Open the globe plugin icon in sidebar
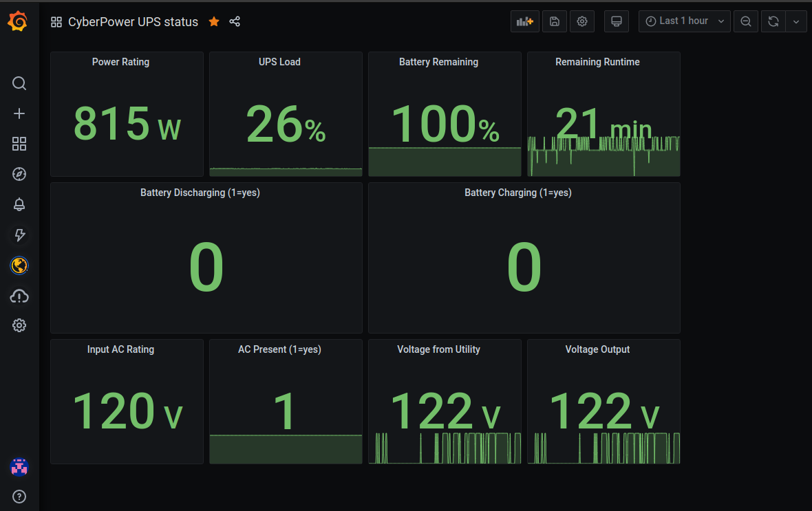The height and width of the screenshot is (511, 812). (19, 265)
